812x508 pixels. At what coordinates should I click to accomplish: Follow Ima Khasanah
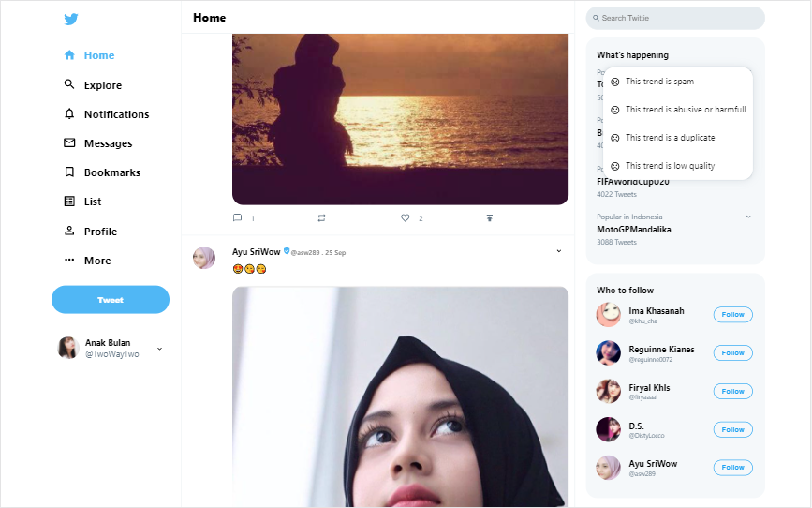(x=732, y=315)
